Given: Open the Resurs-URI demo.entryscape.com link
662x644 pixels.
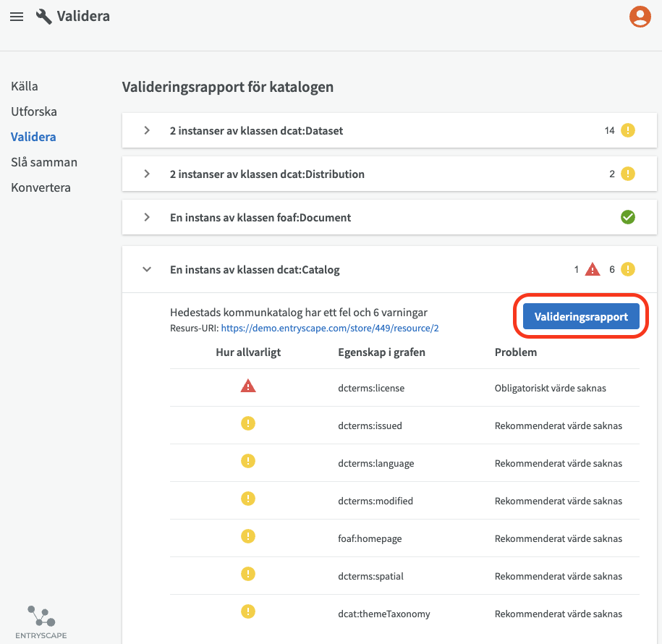Looking at the screenshot, I should click(330, 328).
